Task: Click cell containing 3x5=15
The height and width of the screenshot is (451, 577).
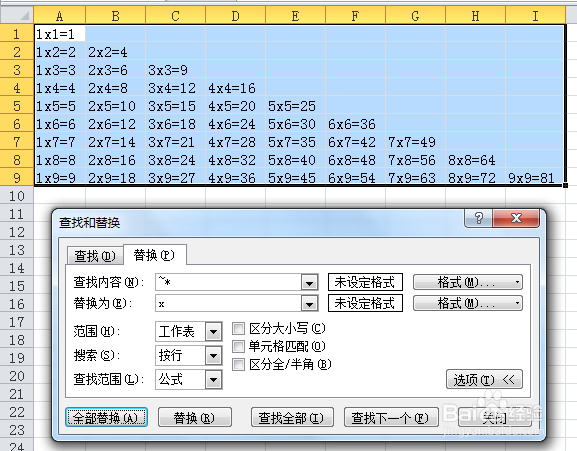Action: [176, 106]
